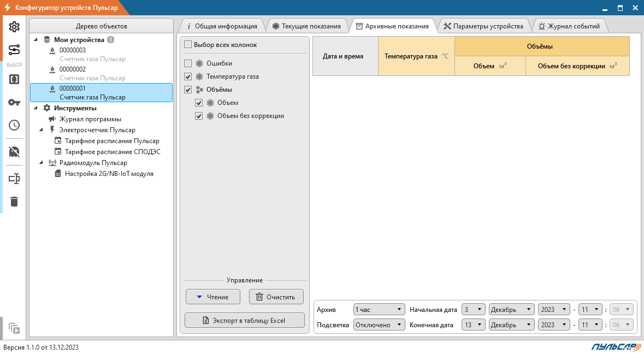The height and width of the screenshot is (354, 644).
Task: Collapse the Мои устройства tree node
Action: pos(36,40)
